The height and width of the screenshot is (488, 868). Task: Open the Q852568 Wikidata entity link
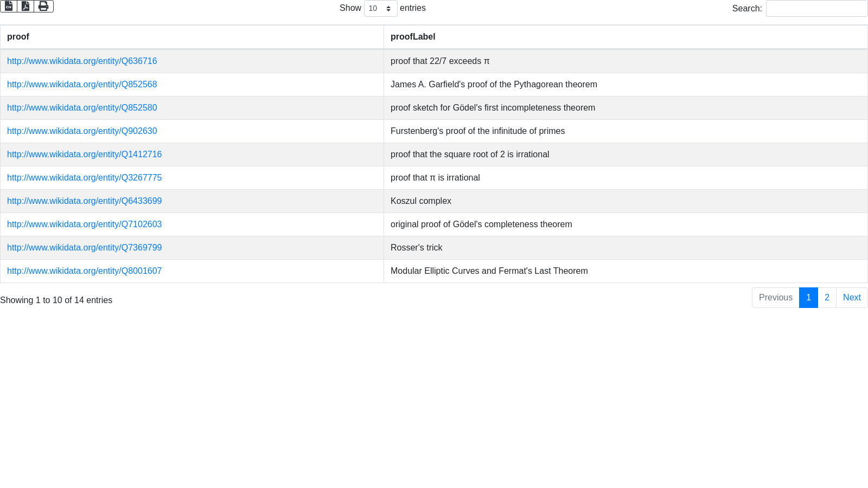(x=82, y=85)
